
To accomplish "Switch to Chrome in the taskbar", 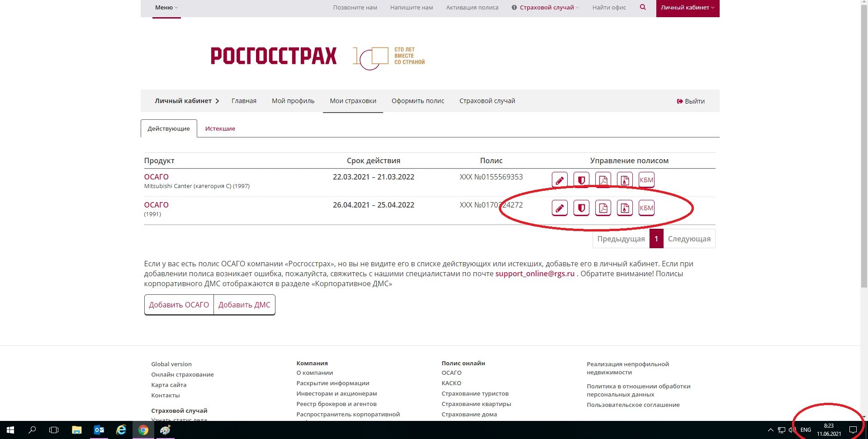I will click(x=143, y=430).
